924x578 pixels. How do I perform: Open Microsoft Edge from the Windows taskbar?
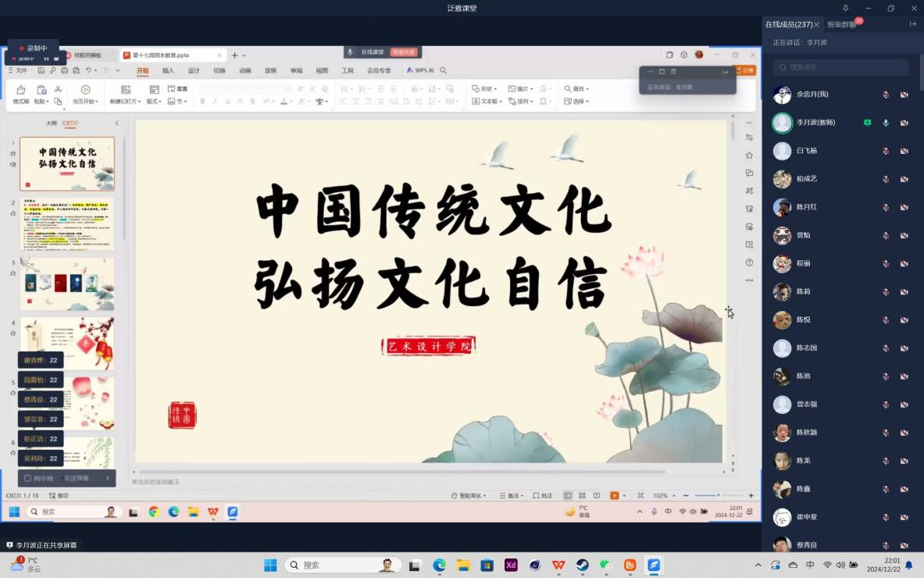[440, 565]
